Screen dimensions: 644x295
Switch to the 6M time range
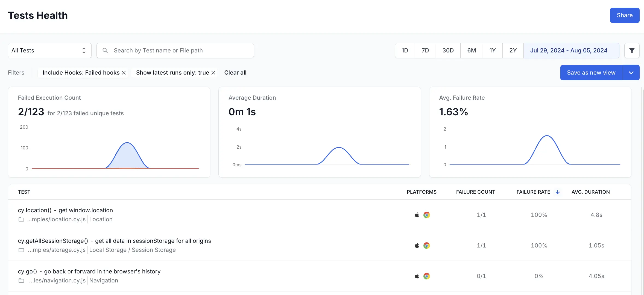click(x=472, y=51)
